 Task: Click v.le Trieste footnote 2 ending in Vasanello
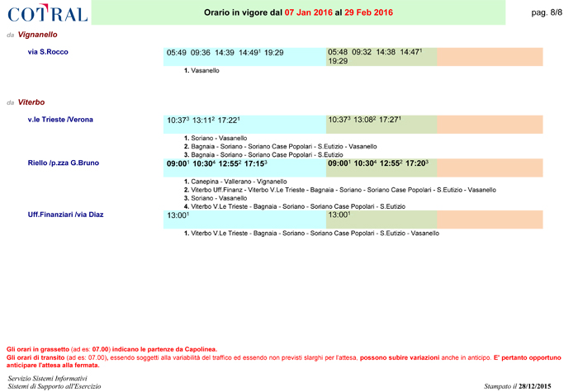pos(281,147)
